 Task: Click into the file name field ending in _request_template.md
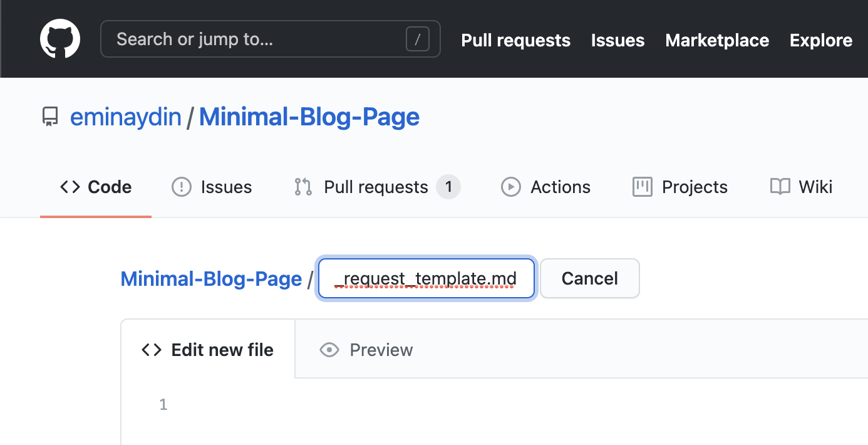[426, 278]
